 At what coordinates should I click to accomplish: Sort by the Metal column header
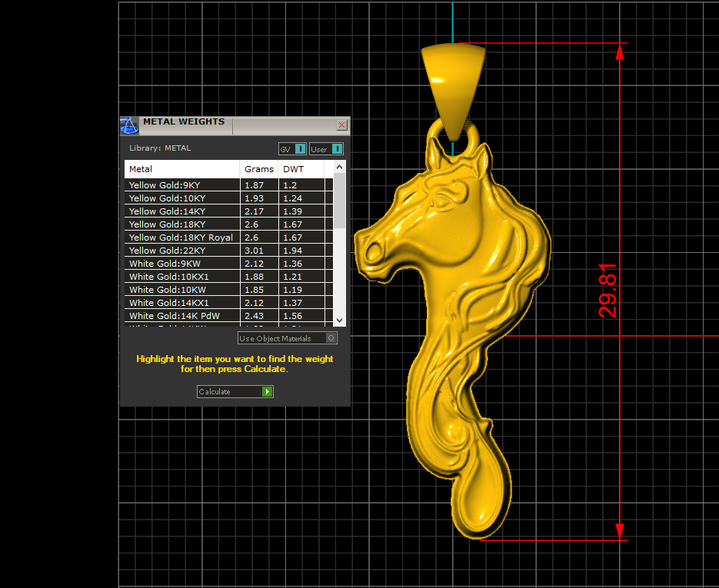(x=182, y=169)
